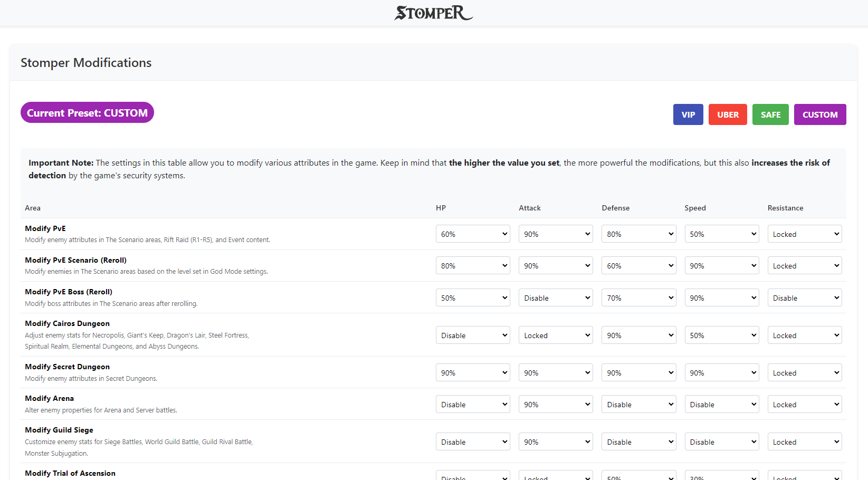Screen dimensions: 868x480
Task: Open Guild Siege Speed dropdown
Action: pos(722,441)
